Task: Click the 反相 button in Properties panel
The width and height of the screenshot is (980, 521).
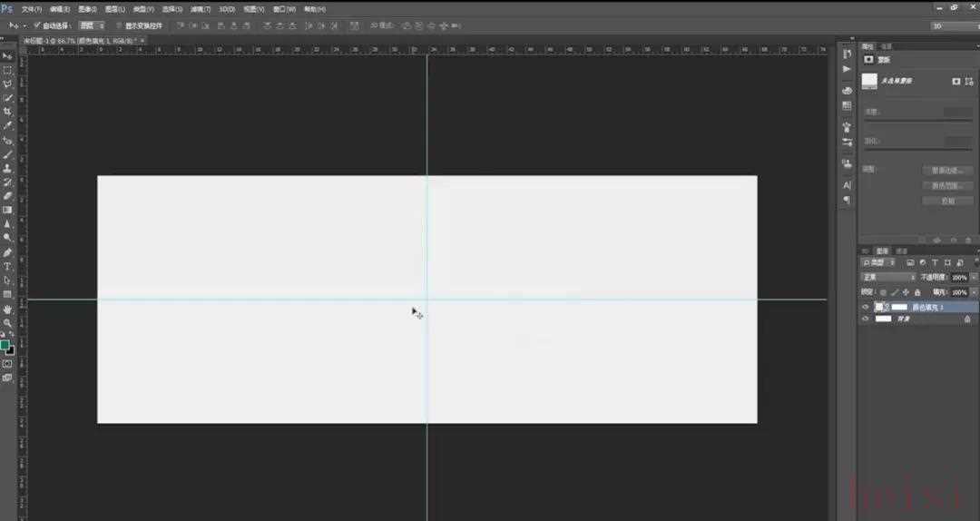Action: pyautogui.click(x=947, y=201)
